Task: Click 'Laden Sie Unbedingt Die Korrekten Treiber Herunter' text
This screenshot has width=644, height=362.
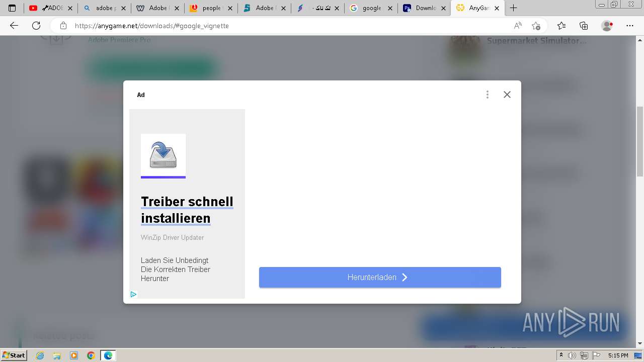Action: 176,269
